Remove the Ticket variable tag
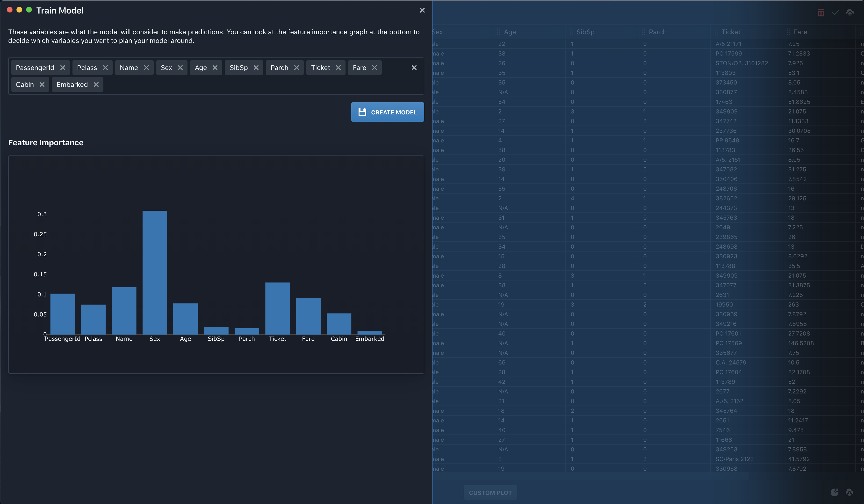Screen dimensions: 864x504 [338, 68]
